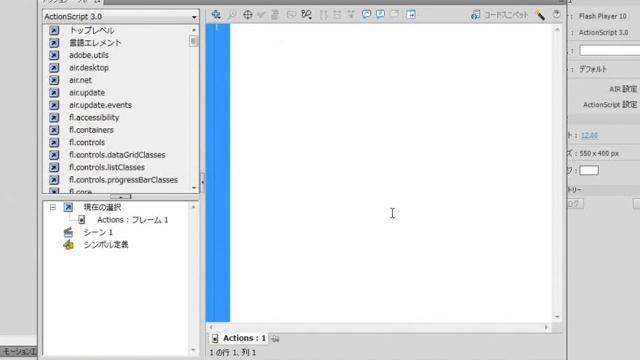Collapse toolbox list using horizontal splitter handle
The width and height of the screenshot is (640, 360).
click(x=121, y=197)
